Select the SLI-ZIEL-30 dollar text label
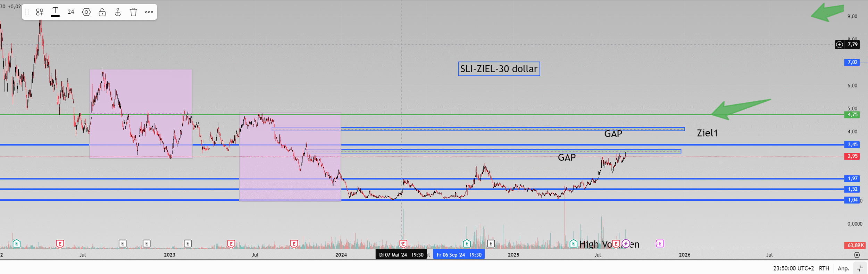 click(x=499, y=69)
